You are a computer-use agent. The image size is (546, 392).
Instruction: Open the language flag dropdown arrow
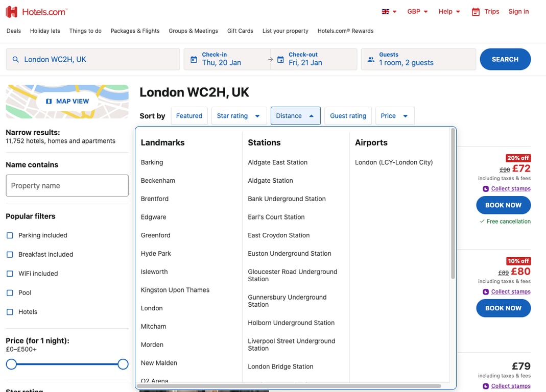pos(394,12)
